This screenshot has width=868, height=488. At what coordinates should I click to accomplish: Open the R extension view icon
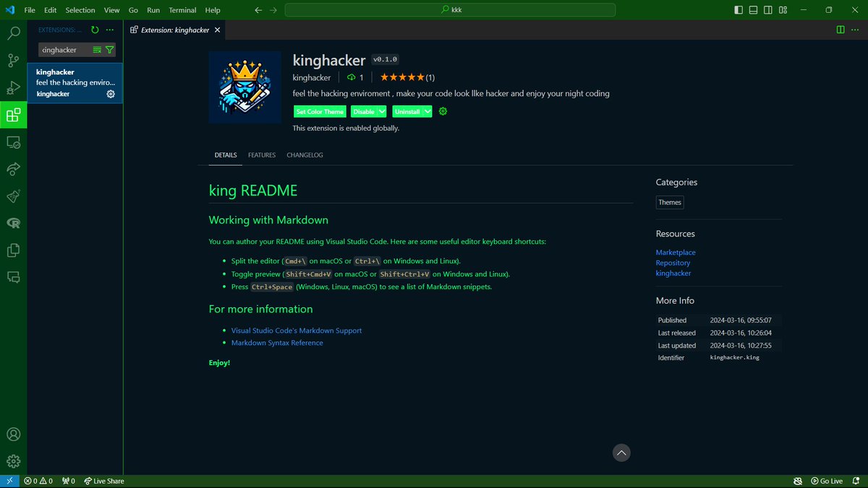[13, 223]
